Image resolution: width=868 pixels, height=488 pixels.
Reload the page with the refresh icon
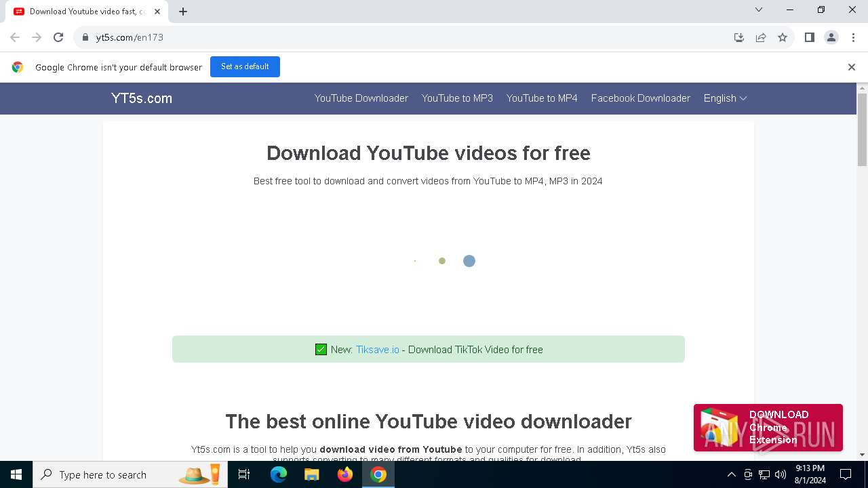pyautogui.click(x=58, y=37)
